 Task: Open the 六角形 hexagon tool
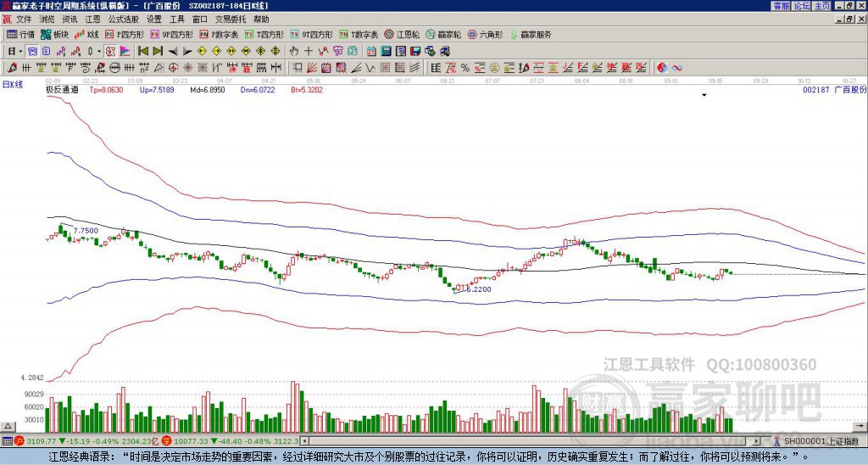(485, 34)
